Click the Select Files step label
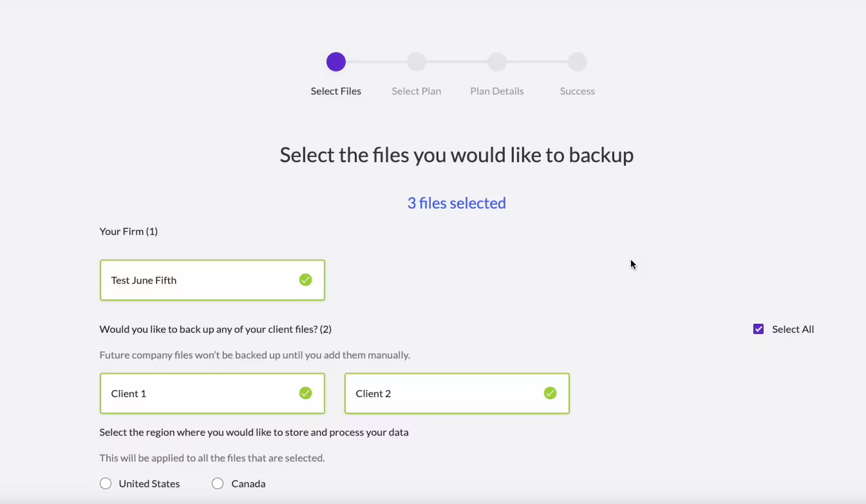Image resolution: width=866 pixels, height=504 pixels. (336, 91)
